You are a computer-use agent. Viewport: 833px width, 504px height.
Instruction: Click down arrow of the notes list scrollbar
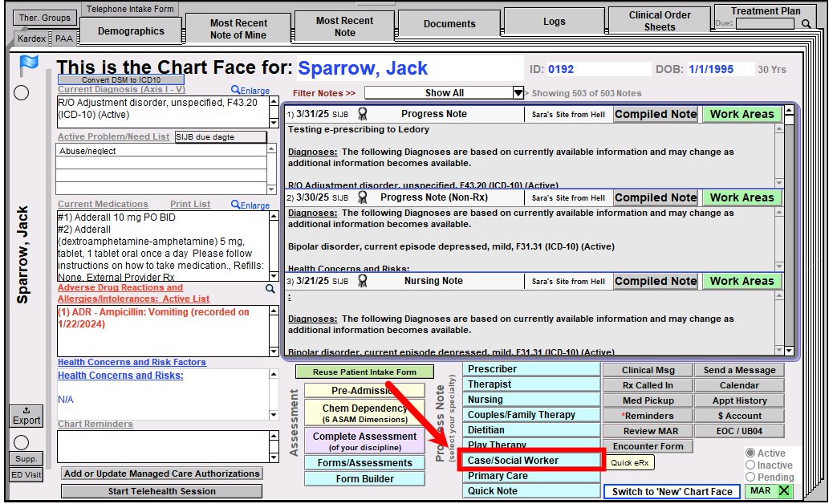(788, 351)
